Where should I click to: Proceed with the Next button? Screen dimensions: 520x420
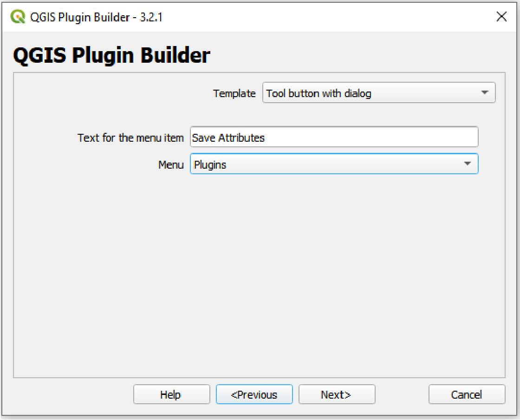pos(336,395)
